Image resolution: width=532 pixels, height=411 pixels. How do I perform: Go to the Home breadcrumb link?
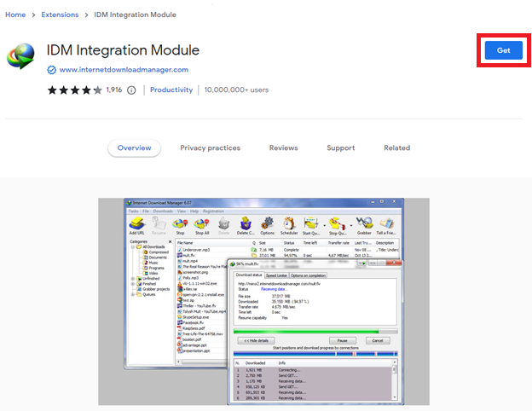coord(15,14)
